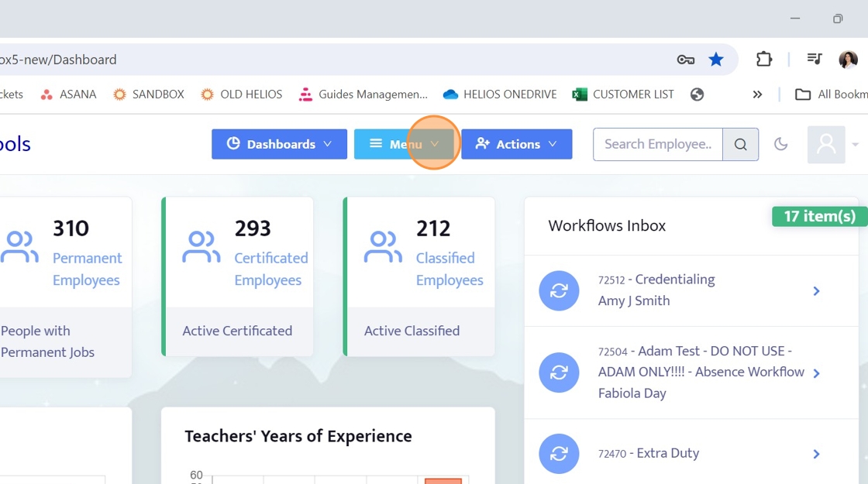
Task: Open the Actions dropdown
Action: pyautogui.click(x=516, y=144)
